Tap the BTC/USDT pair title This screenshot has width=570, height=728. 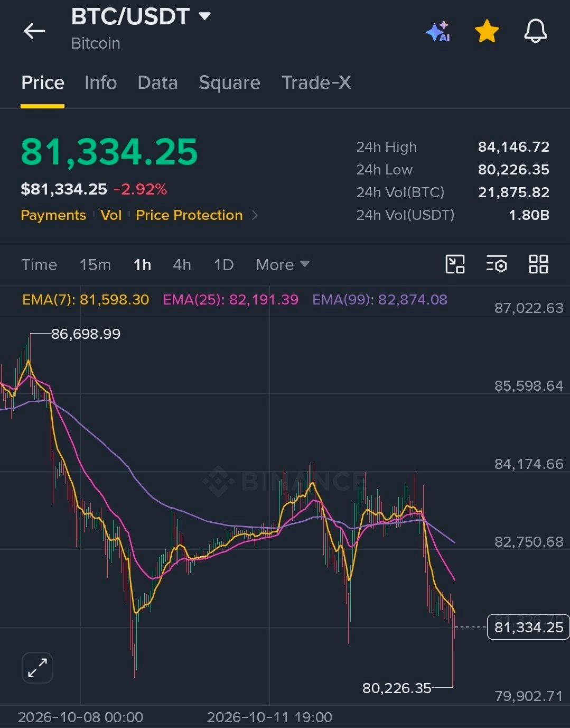(x=130, y=16)
